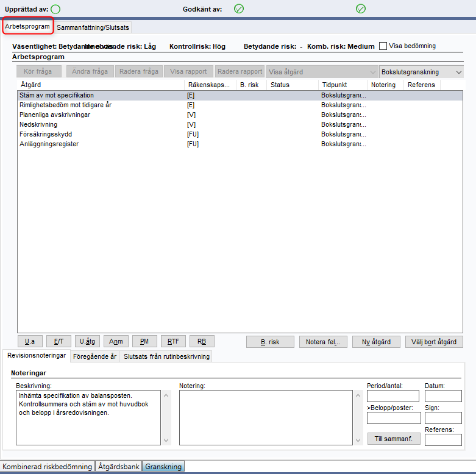
Task: Click the Till sammanf. button
Action: [x=394, y=439]
